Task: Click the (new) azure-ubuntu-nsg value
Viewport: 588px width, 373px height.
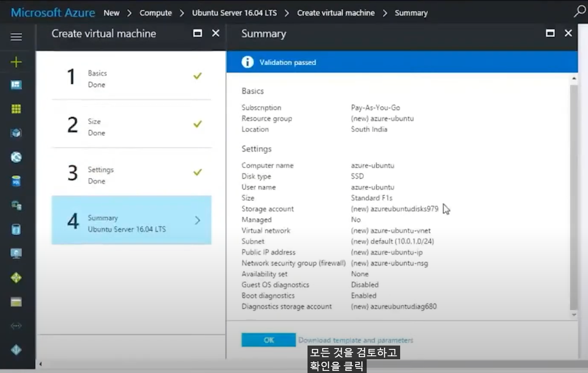Action: [x=389, y=263]
